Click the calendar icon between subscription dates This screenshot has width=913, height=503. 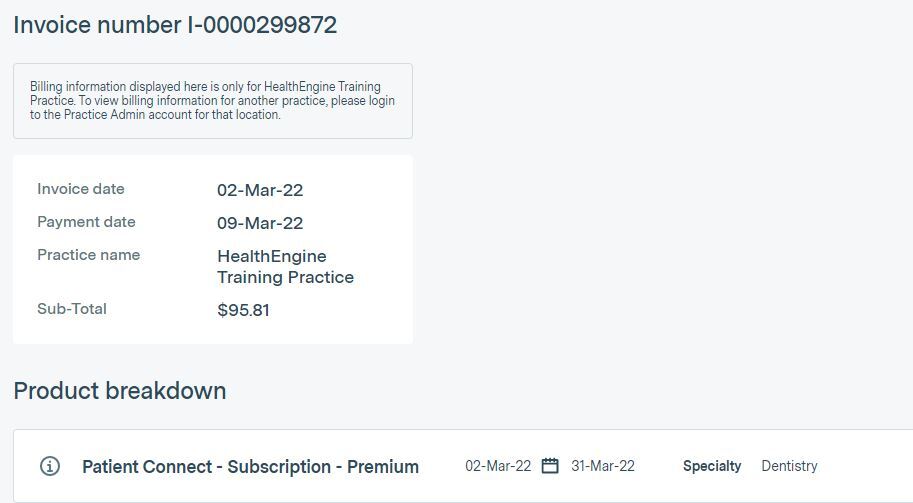point(550,466)
